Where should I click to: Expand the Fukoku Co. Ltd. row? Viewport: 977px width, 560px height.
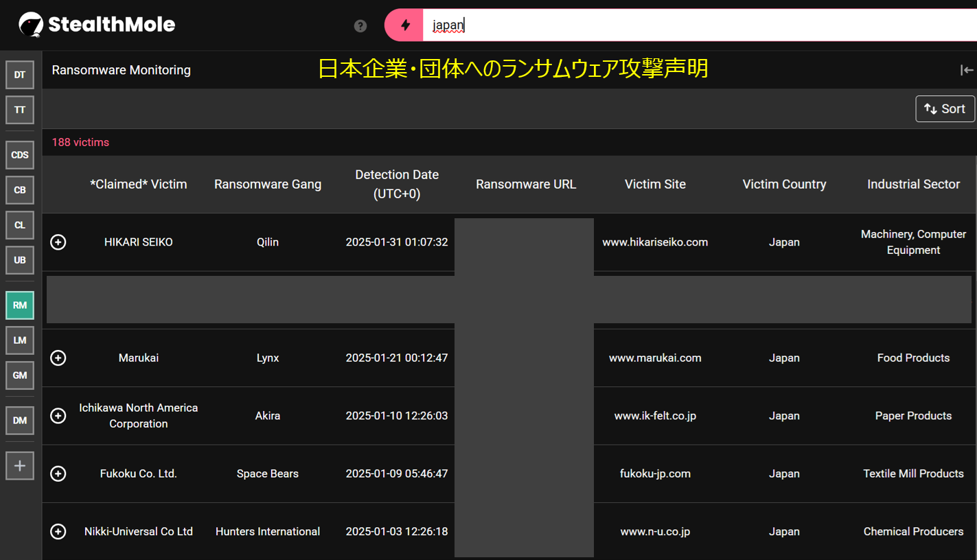point(58,474)
